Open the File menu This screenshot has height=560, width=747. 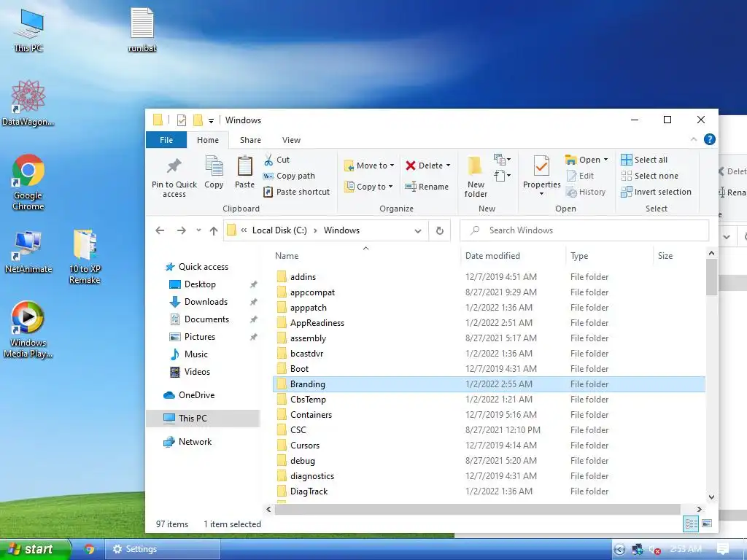[x=166, y=140]
